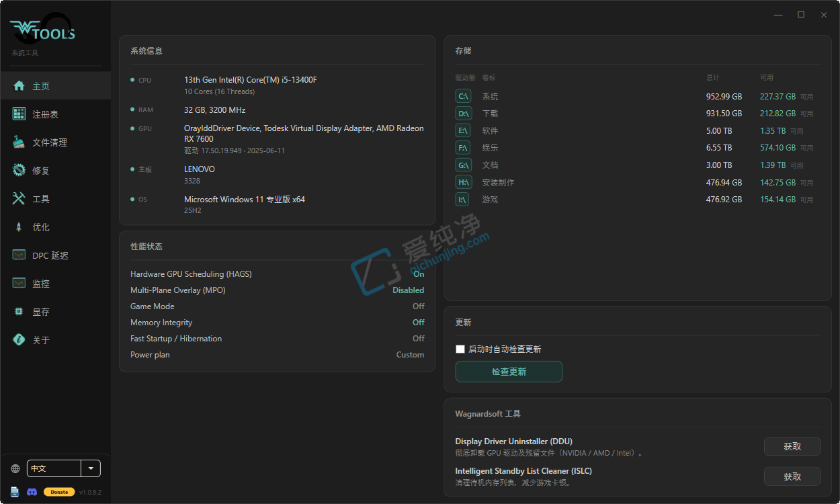
Task: Click the F:\ drive icon
Action: pos(464,148)
